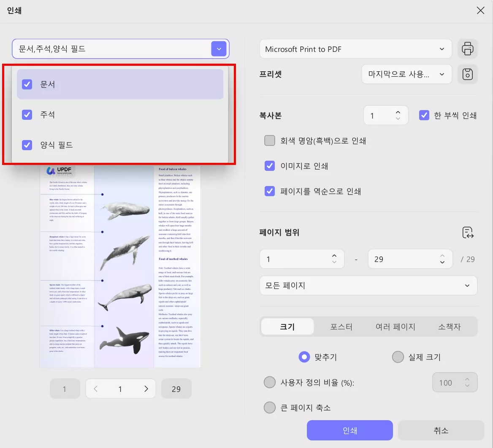Image resolution: width=493 pixels, height=448 pixels.
Task: Switch to the 소책자 tab
Action: [449, 326]
